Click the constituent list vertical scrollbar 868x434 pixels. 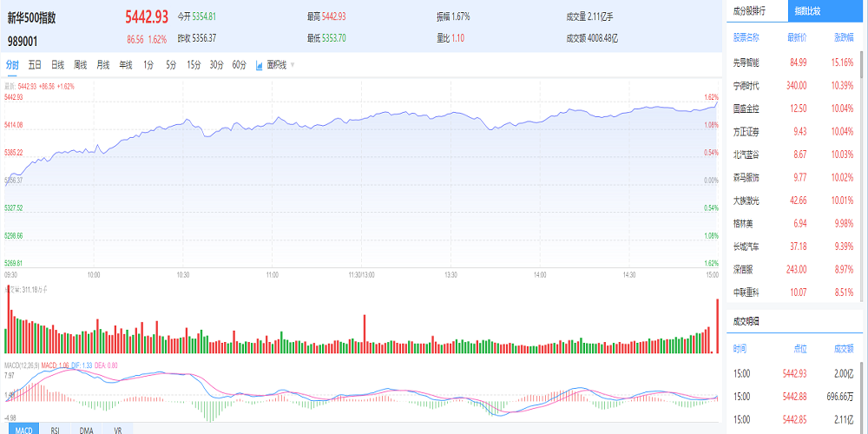(x=862, y=174)
